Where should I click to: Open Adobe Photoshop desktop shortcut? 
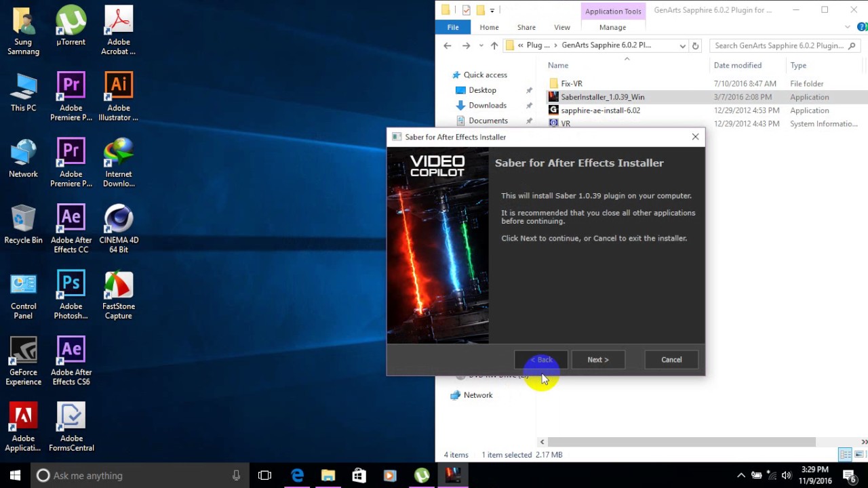click(x=71, y=295)
